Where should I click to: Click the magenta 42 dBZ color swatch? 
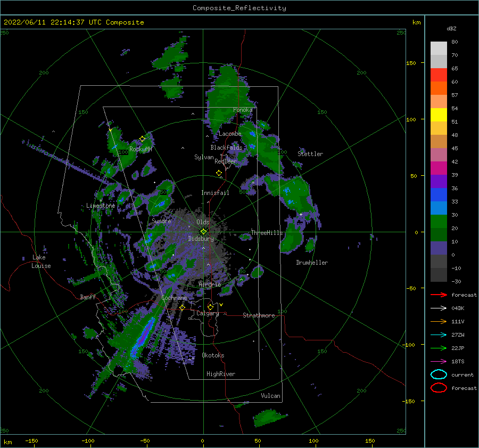tap(439, 168)
